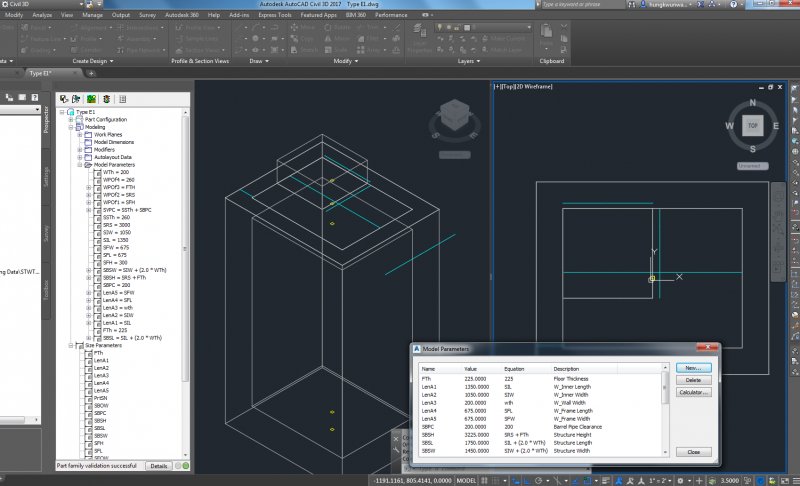The width and height of the screenshot is (800, 486).
Task: Toggle grid display in the status bar
Action: (x=484, y=480)
